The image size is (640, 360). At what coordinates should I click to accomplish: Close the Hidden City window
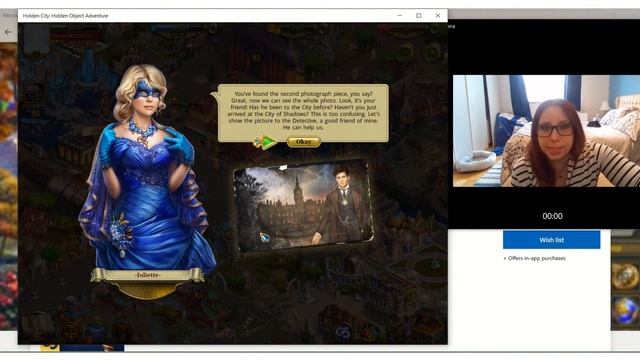pyautogui.click(x=438, y=16)
